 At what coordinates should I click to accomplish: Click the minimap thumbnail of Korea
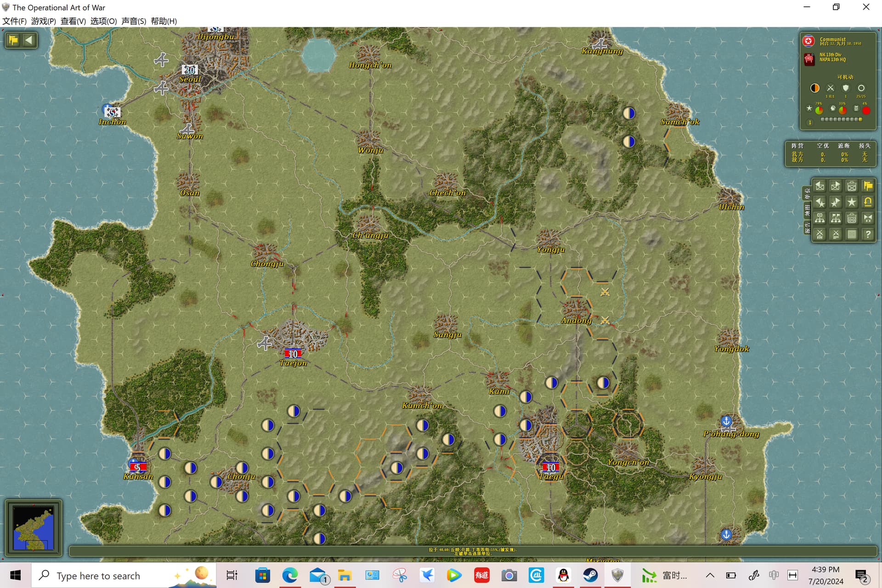34,528
